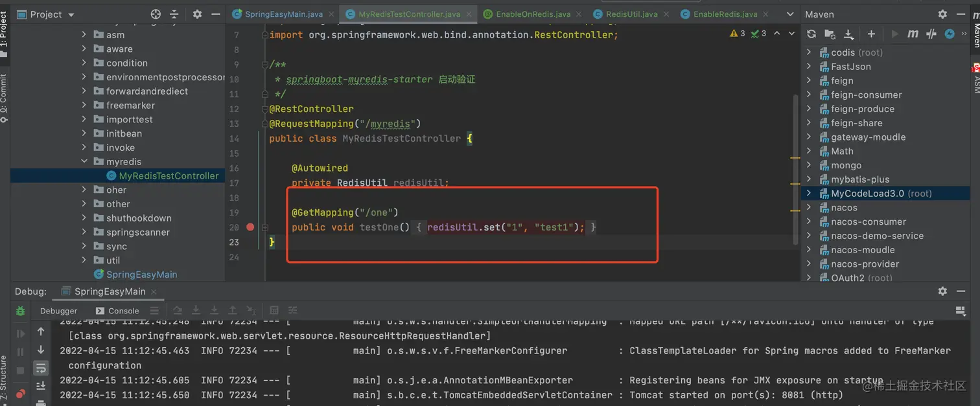Click Generate Sources and Update Folders icon
Image resolution: width=980 pixels, height=406 pixels.
830,34
